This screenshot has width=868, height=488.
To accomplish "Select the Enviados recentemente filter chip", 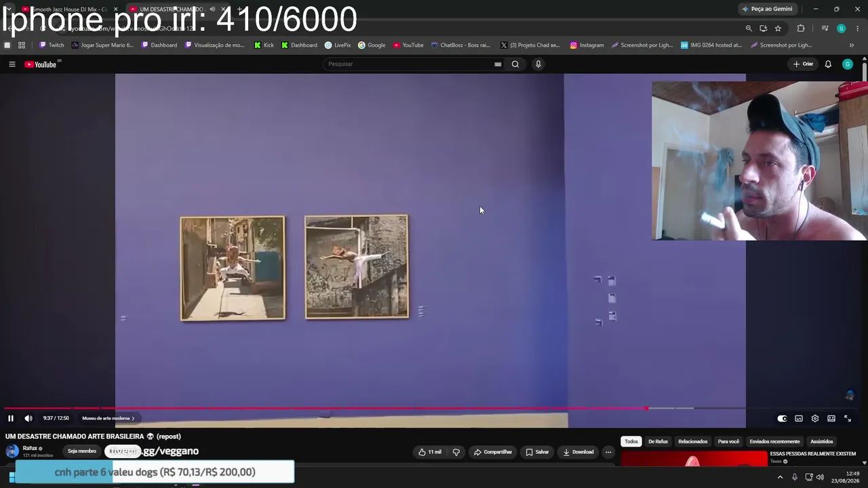I will click(x=774, y=441).
